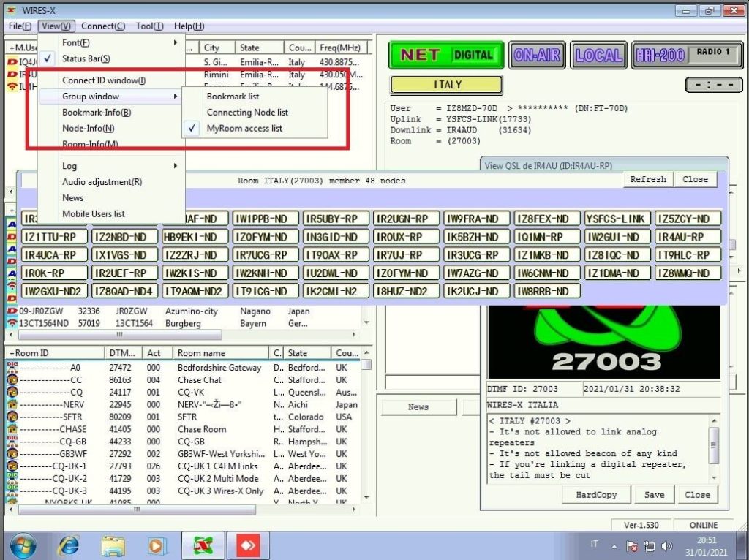Select node IZ8FEX-ND
Screen dimensions: 749x560
pyautogui.click(x=547, y=219)
